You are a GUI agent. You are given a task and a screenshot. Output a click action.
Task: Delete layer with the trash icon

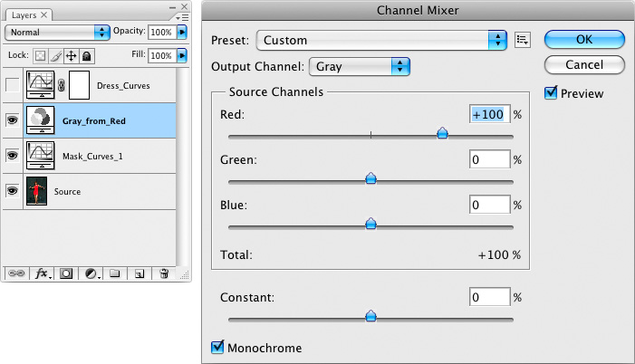tap(164, 273)
